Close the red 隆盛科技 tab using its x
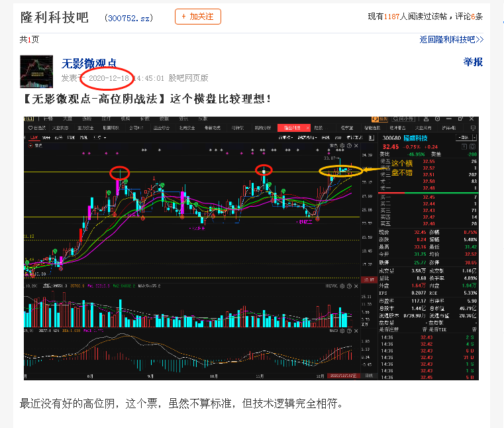 tap(307, 128)
